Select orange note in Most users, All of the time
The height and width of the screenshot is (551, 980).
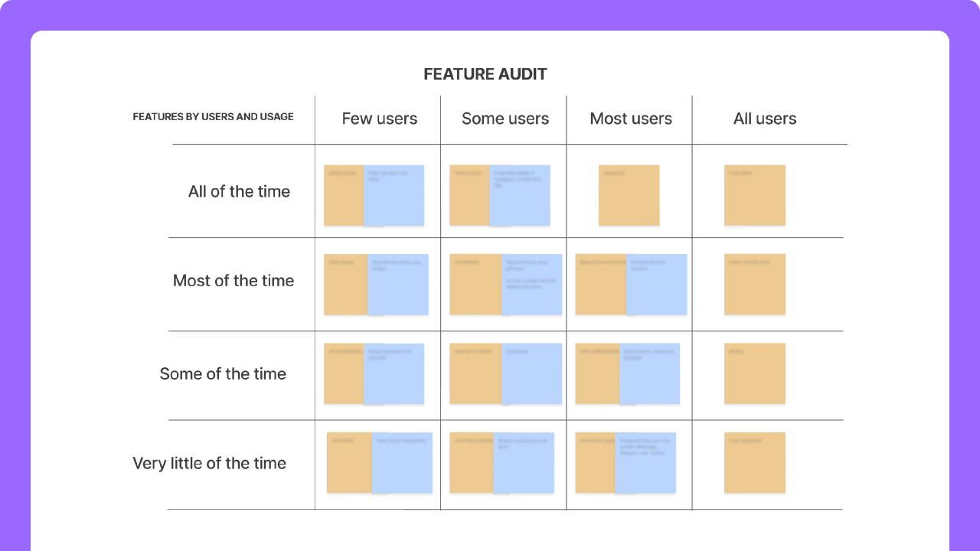(x=629, y=196)
